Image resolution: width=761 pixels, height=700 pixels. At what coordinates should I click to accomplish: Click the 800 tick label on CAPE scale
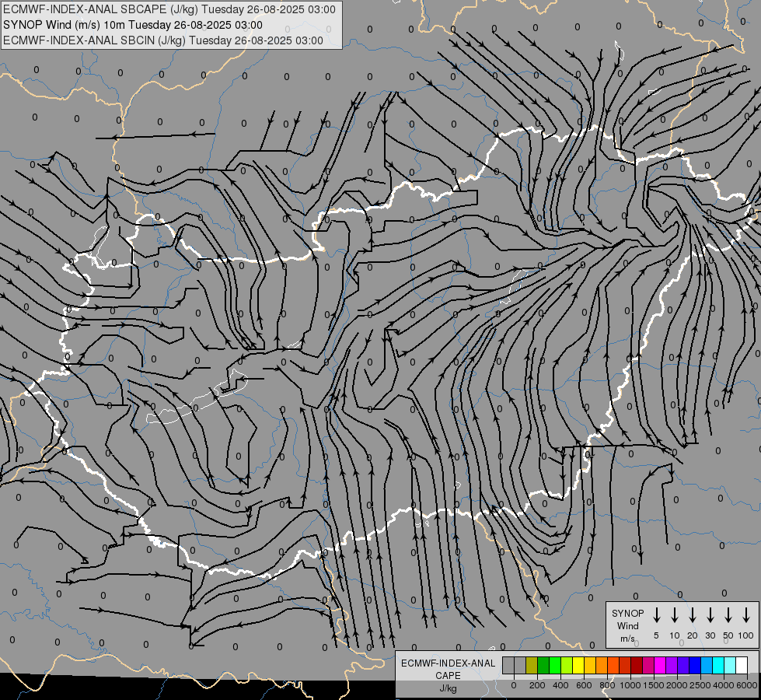click(607, 685)
